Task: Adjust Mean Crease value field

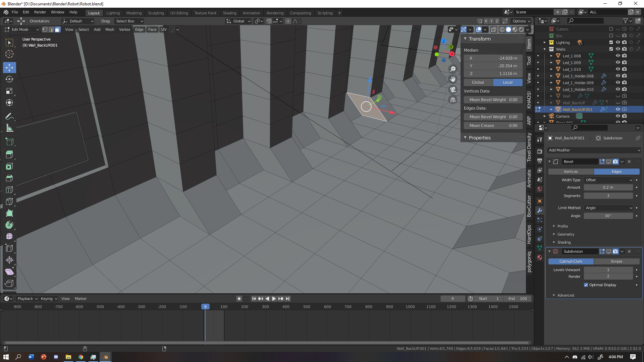Action: [493, 126]
